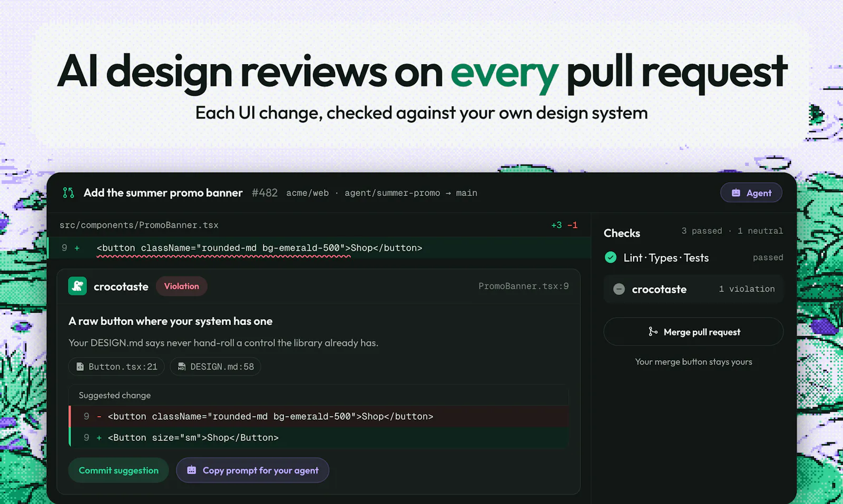
Task: Click the red Violation badge
Action: tap(182, 286)
